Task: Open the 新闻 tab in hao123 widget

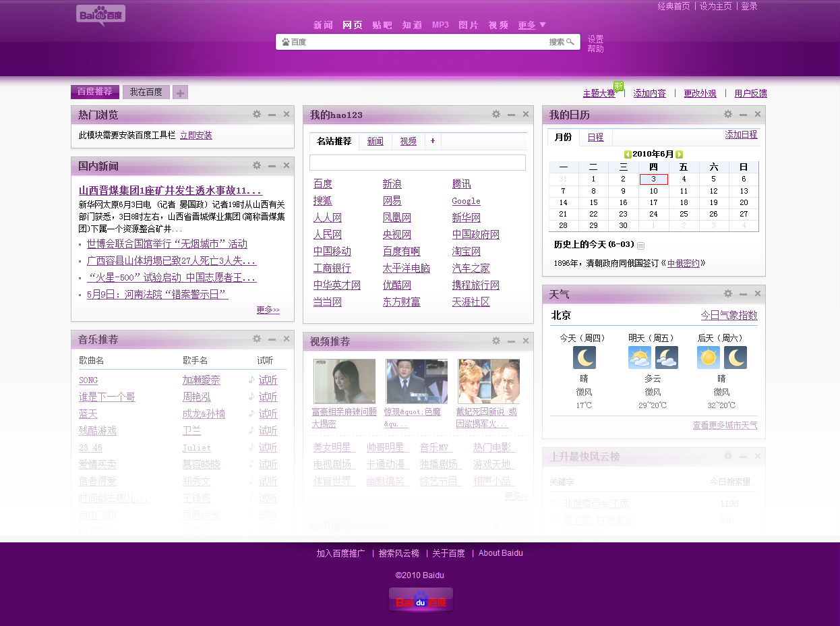Action: coord(376,141)
